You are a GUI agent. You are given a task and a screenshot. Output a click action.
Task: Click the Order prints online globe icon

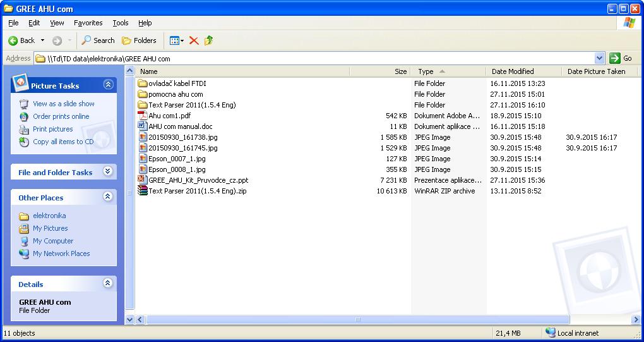click(24, 116)
